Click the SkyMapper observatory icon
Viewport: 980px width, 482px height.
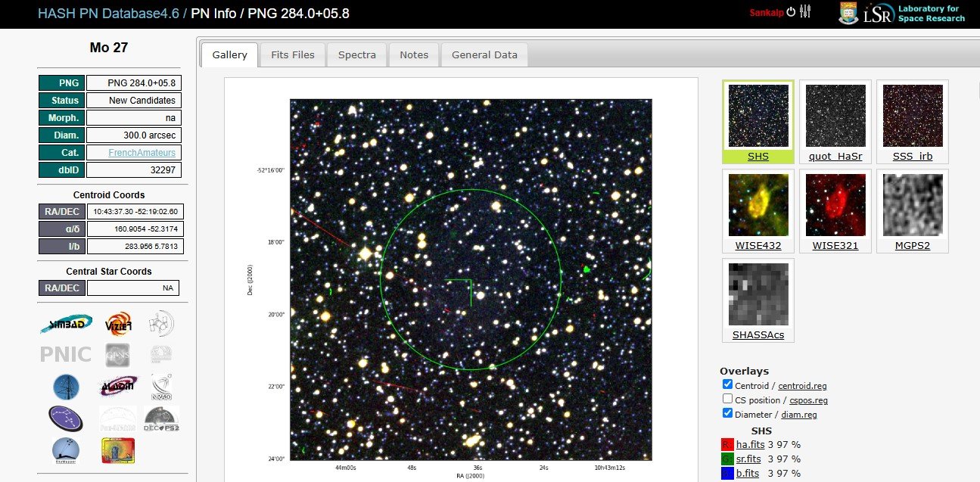[66, 449]
